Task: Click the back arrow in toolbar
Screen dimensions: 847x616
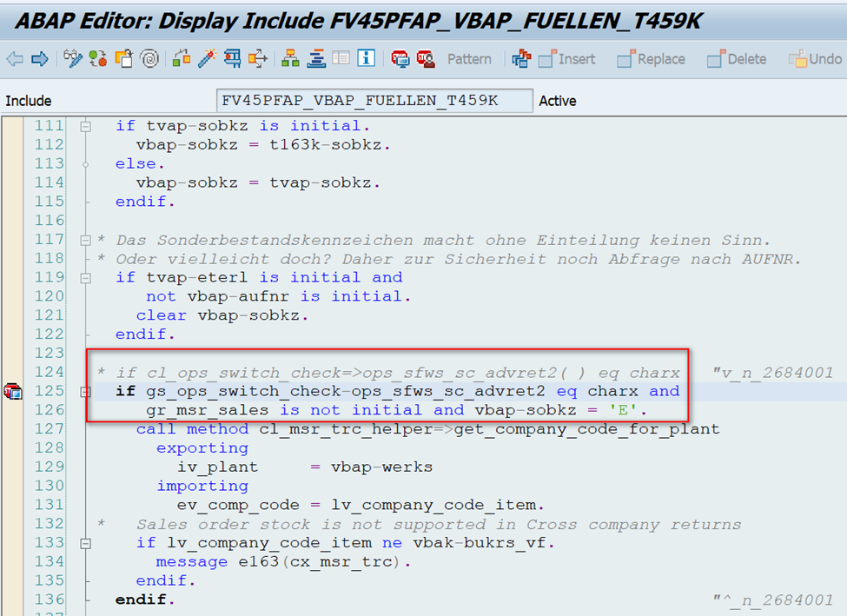Action: tap(15, 58)
